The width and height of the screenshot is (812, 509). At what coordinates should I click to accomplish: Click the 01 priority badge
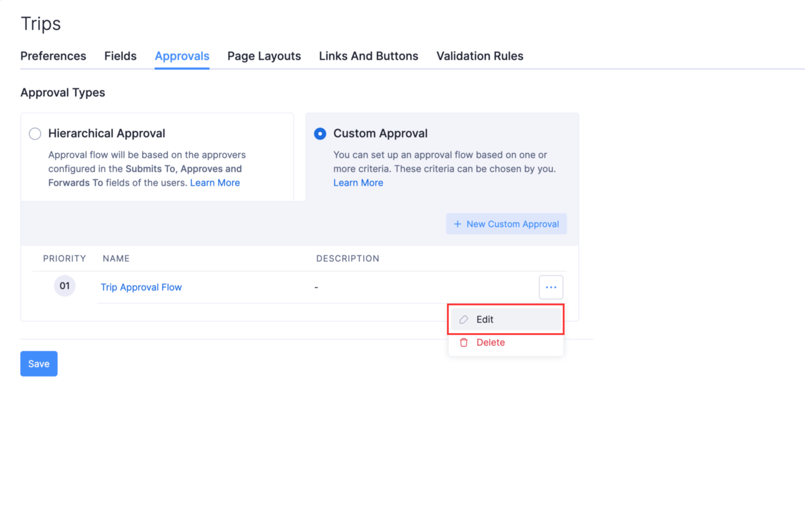[64, 286]
